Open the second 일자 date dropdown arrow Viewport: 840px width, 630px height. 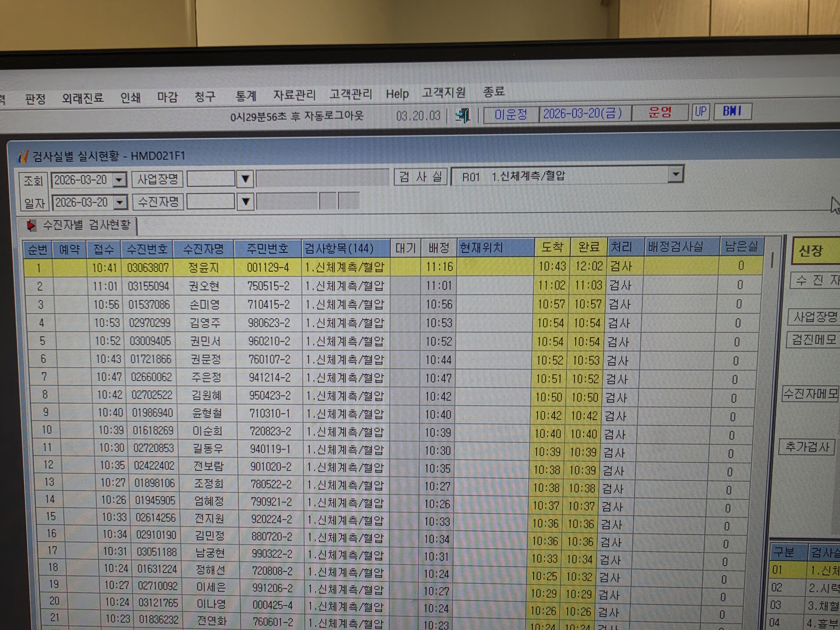120,202
